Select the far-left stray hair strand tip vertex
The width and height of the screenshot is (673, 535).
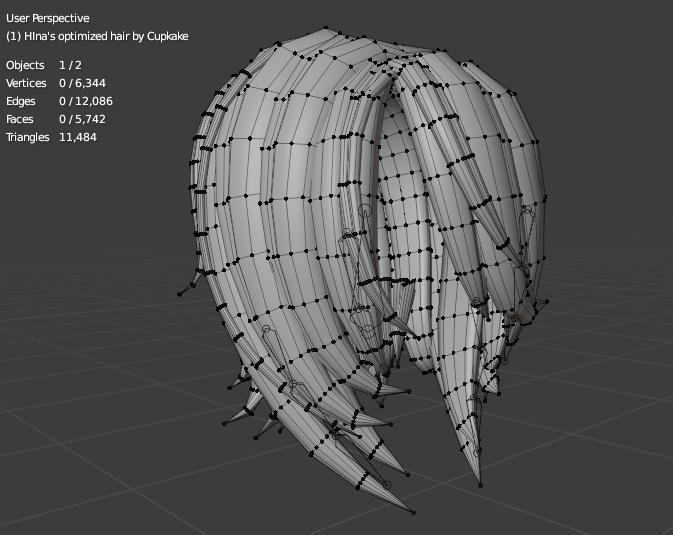point(180,295)
